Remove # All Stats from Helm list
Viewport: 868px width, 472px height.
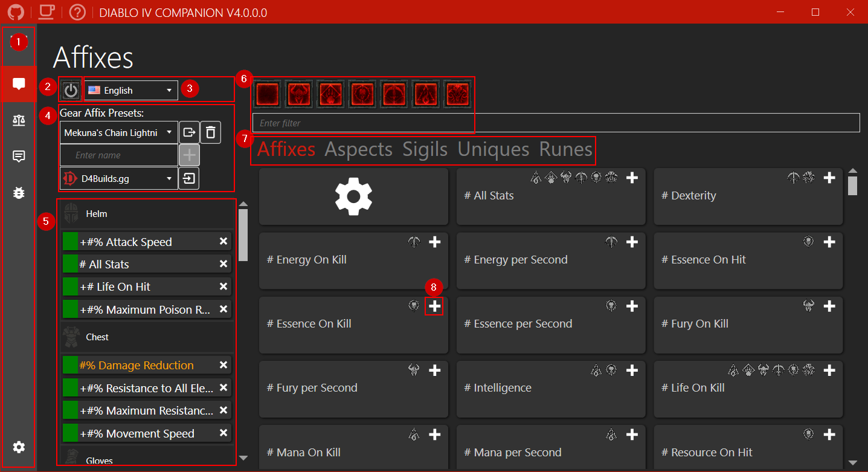tap(223, 264)
